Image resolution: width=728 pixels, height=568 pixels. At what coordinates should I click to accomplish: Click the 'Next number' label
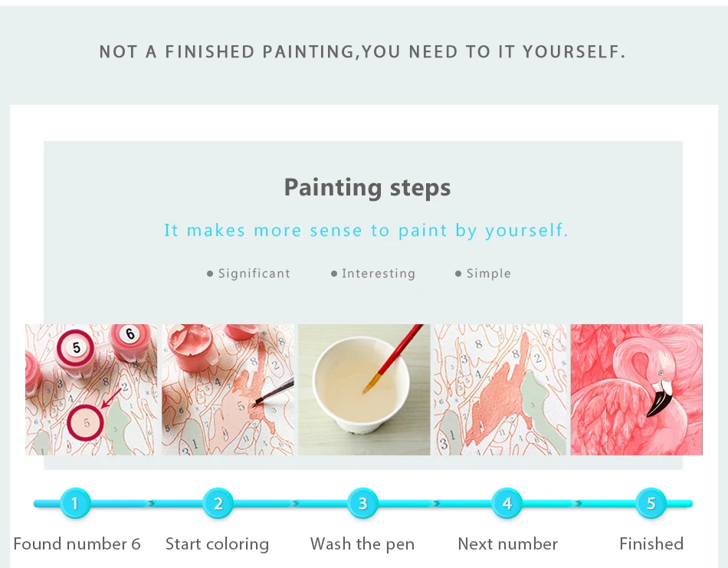[507, 543]
